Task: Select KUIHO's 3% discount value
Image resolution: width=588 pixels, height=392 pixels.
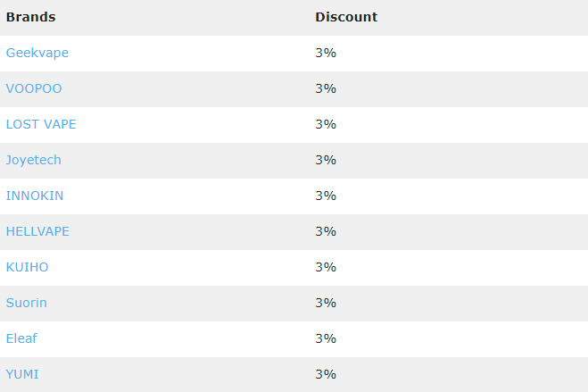Action: coord(326,267)
